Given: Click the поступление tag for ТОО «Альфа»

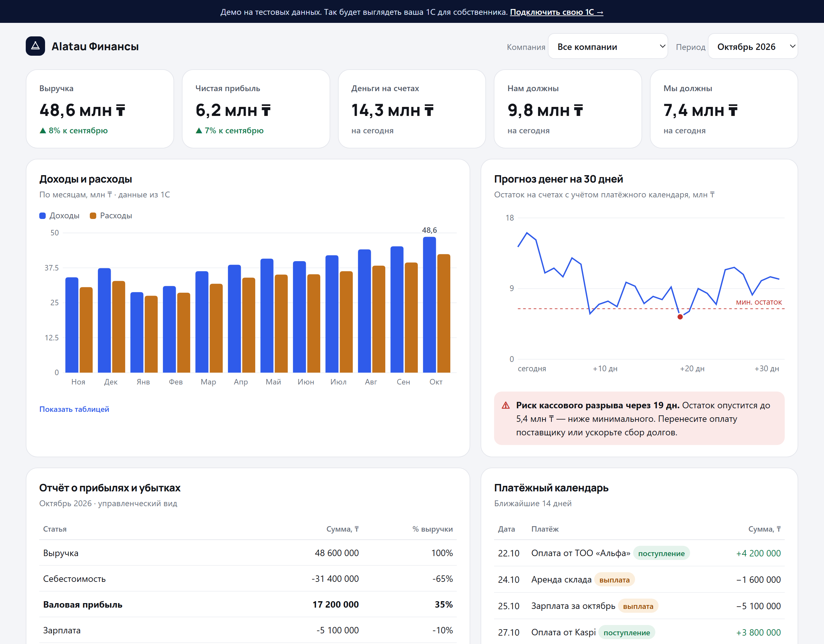Looking at the screenshot, I should (x=661, y=554).
